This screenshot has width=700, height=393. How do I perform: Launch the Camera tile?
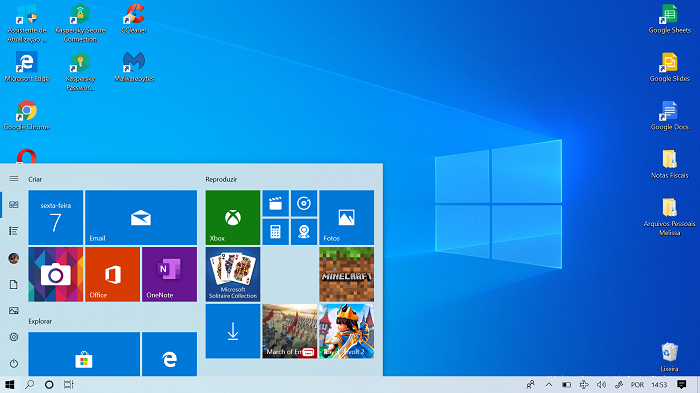pyautogui.click(x=56, y=274)
